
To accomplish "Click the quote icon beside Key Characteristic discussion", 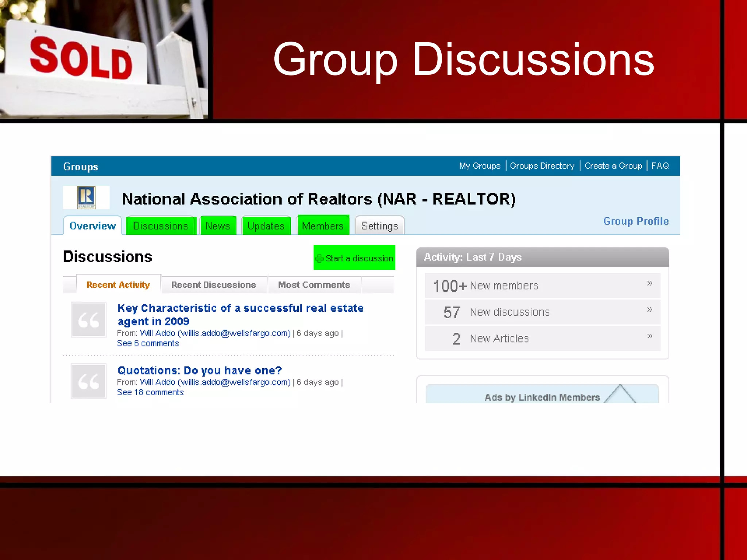I will [89, 319].
